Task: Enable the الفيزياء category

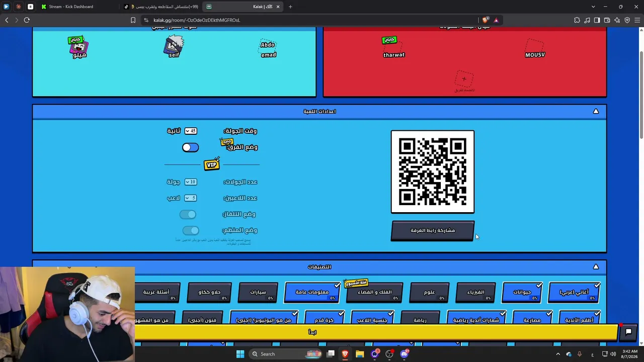Action: click(x=476, y=292)
